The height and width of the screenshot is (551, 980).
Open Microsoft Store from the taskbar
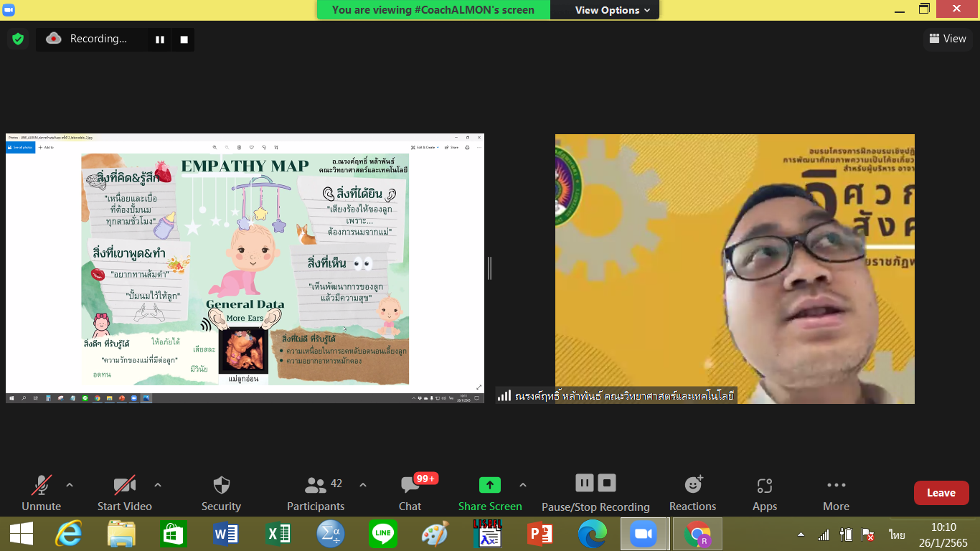point(174,534)
